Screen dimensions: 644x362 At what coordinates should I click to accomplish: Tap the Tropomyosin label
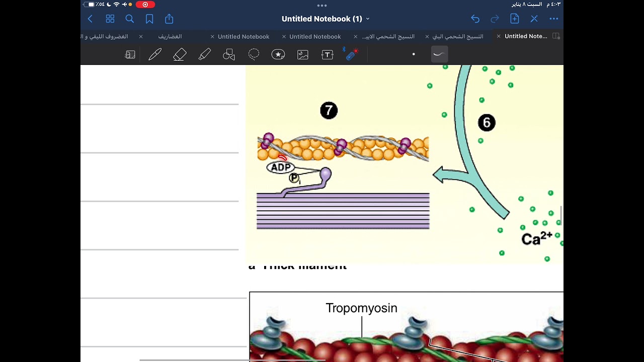(361, 308)
